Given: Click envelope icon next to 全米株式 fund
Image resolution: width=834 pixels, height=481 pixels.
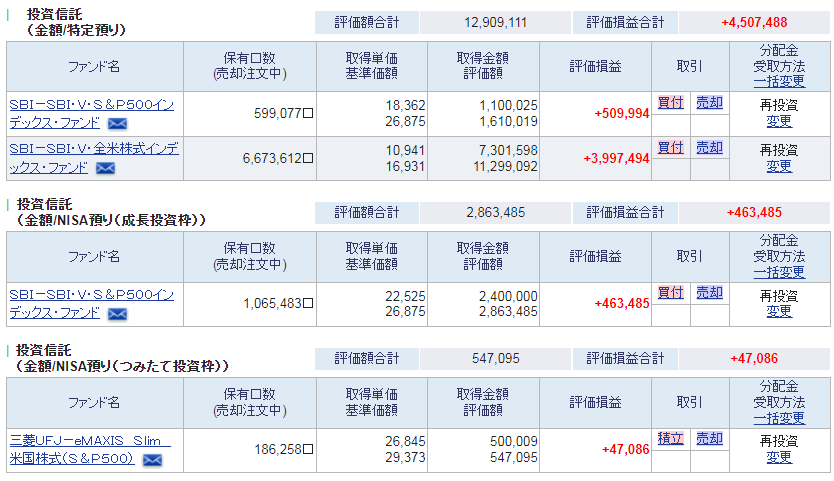Looking at the screenshot, I should click(105, 169).
